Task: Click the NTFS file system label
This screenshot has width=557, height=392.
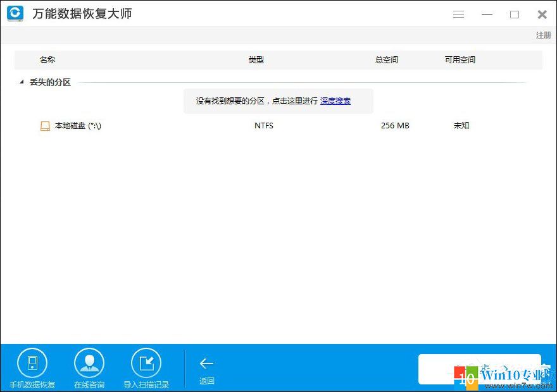Action: point(263,125)
